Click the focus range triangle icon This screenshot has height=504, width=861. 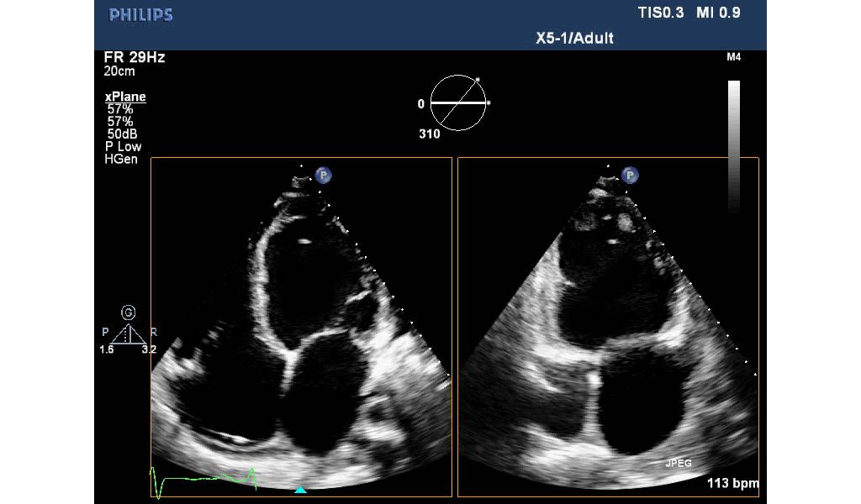tap(128, 334)
